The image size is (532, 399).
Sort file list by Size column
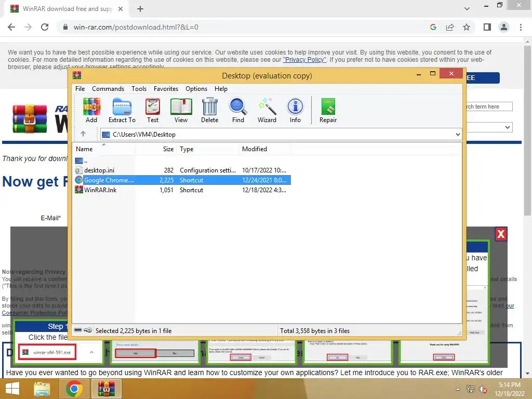pos(155,149)
